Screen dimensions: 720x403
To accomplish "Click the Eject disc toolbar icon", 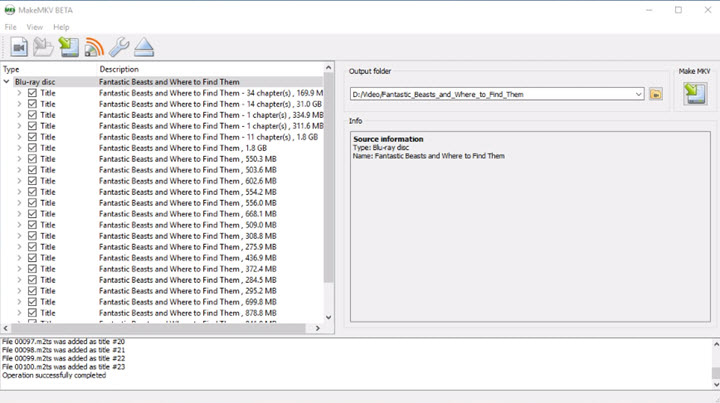I will point(144,47).
